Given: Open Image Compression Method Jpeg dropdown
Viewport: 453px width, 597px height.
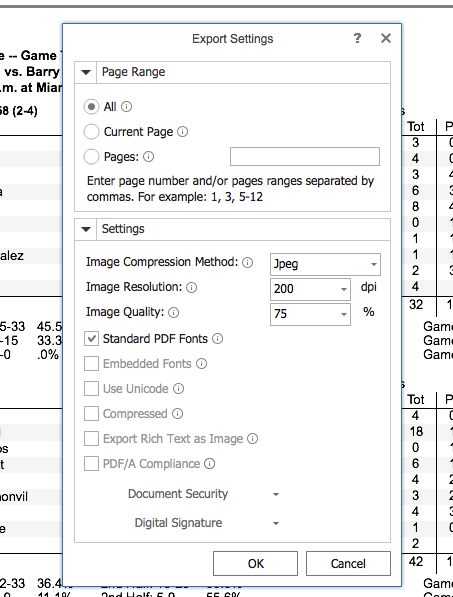Looking at the screenshot, I should click(325, 264).
